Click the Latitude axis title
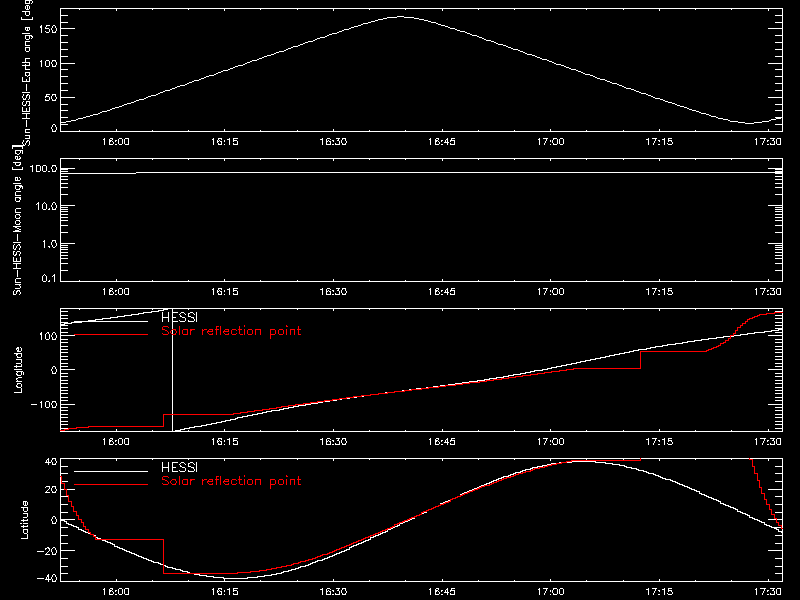 click(24, 520)
